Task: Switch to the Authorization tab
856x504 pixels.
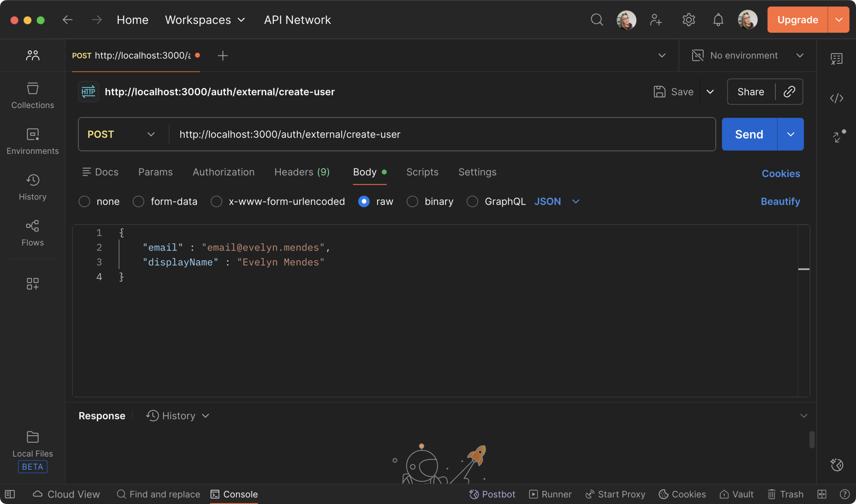Action: [x=223, y=172]
